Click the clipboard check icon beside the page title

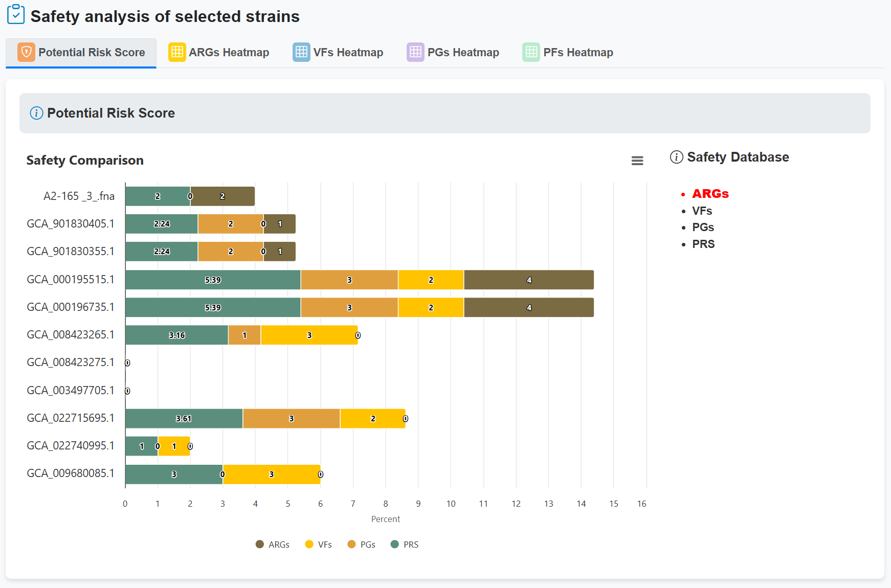click(16, 15)
